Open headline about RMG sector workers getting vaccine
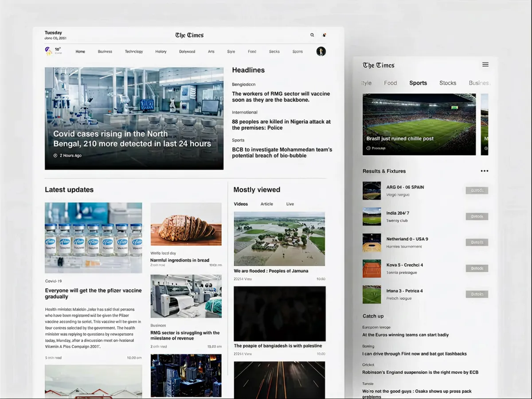Screen dimensions: 532x399 [281, 97]
